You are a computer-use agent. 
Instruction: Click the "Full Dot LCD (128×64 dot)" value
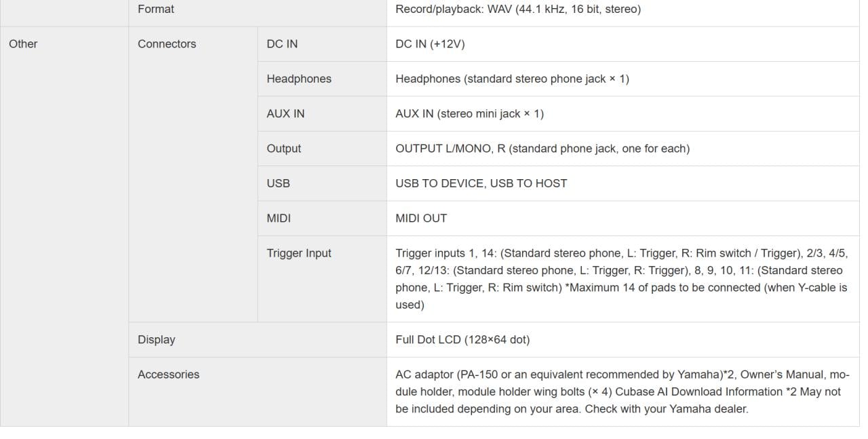click(462, 340)
